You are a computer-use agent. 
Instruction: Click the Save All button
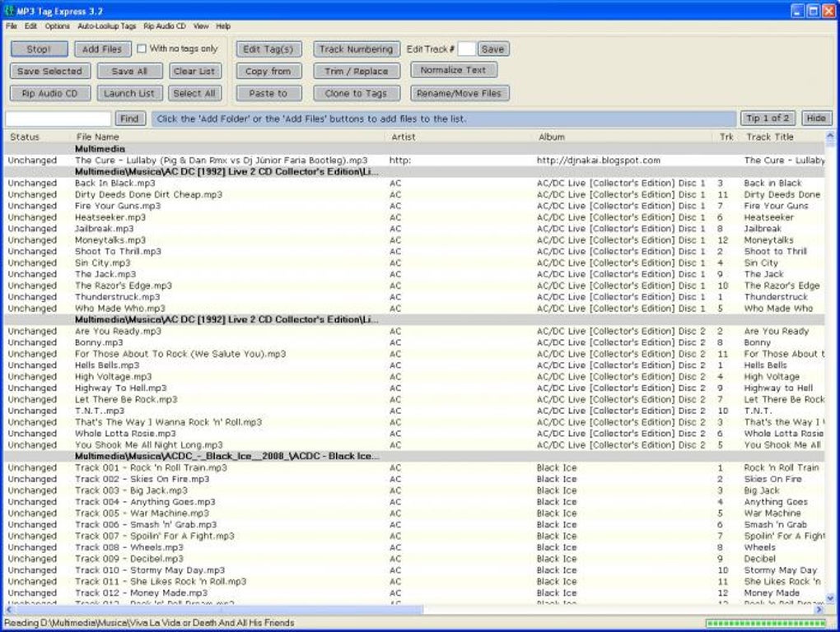pyautogui.click(x=129, y=71)
